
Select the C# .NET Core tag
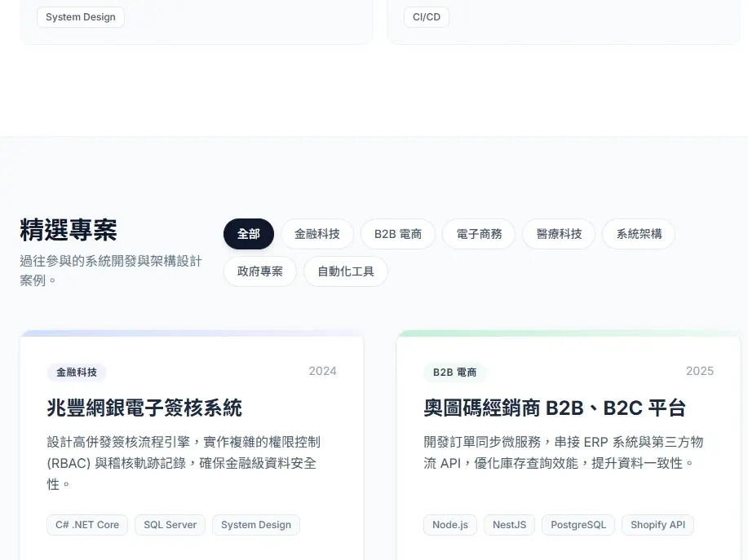(86, 525)
